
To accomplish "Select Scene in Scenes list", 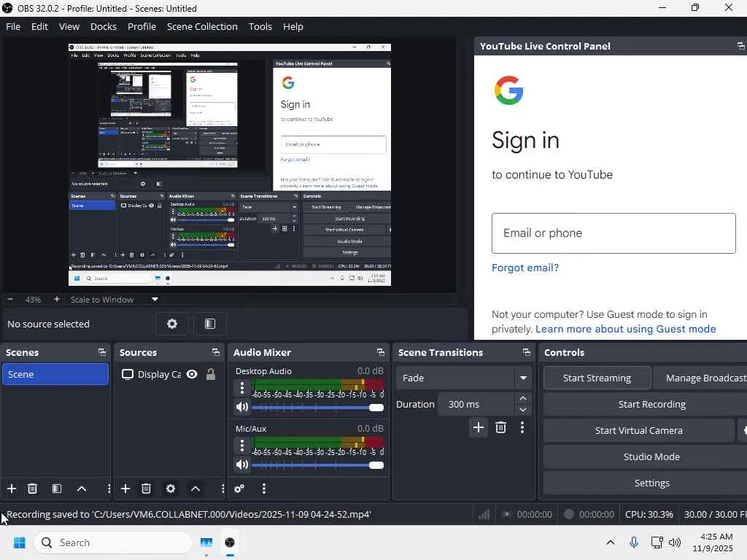I will (55, 374).
